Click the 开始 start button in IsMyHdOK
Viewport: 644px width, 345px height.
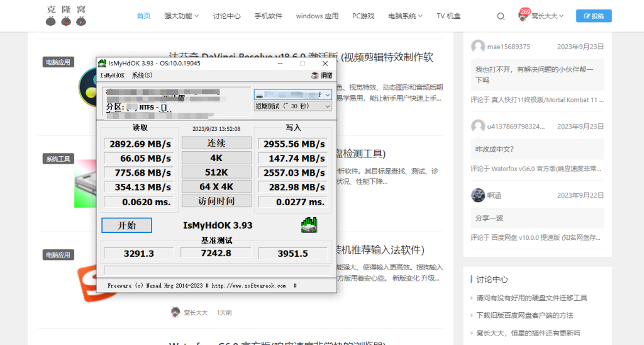pyautogui.click(x=126, y=225)
